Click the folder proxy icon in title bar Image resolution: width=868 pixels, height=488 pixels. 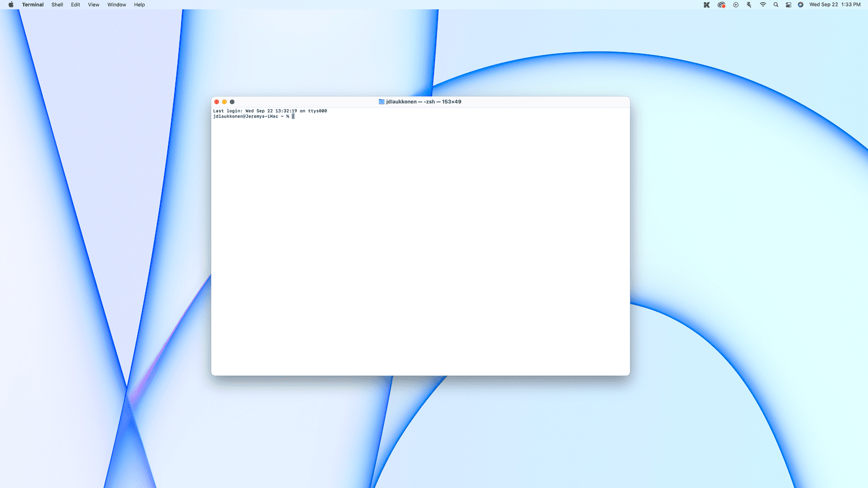point(381,102)
